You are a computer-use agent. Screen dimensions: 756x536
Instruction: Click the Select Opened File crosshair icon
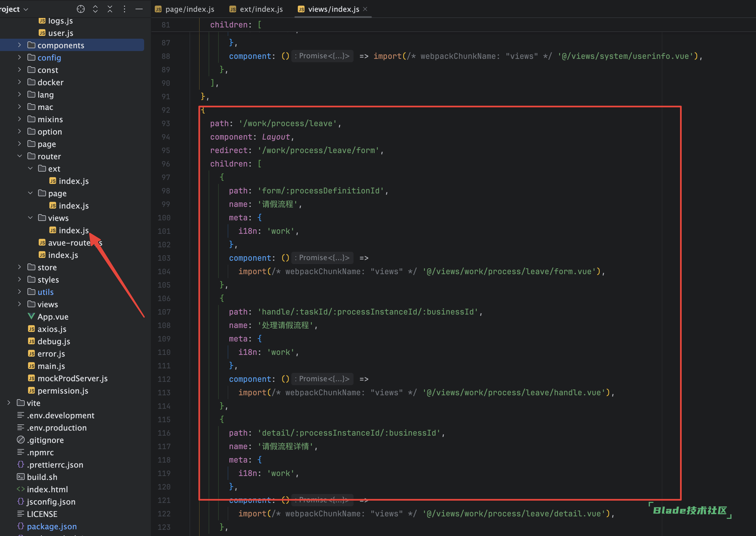coord(80,9)
